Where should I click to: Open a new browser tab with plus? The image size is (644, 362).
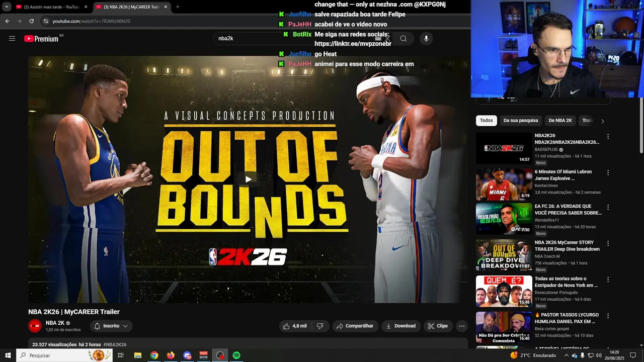(x=178, y=7)
